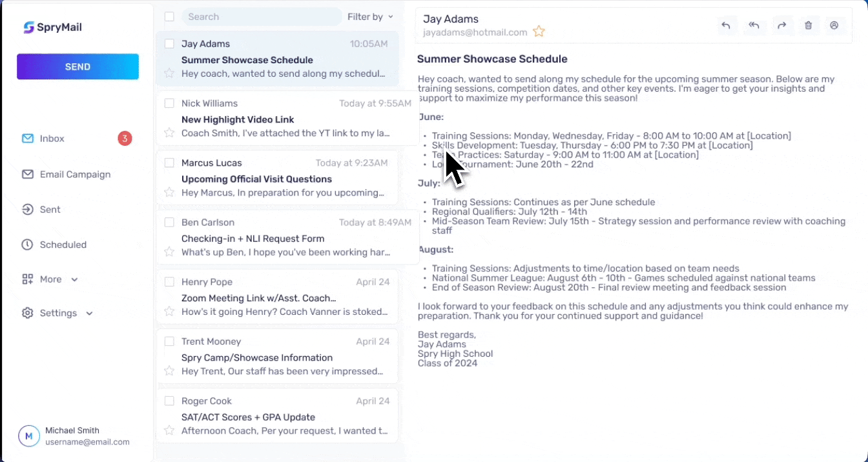
Task: Open Trent Mooney Spry Camp email
Action: coord(277,356)
